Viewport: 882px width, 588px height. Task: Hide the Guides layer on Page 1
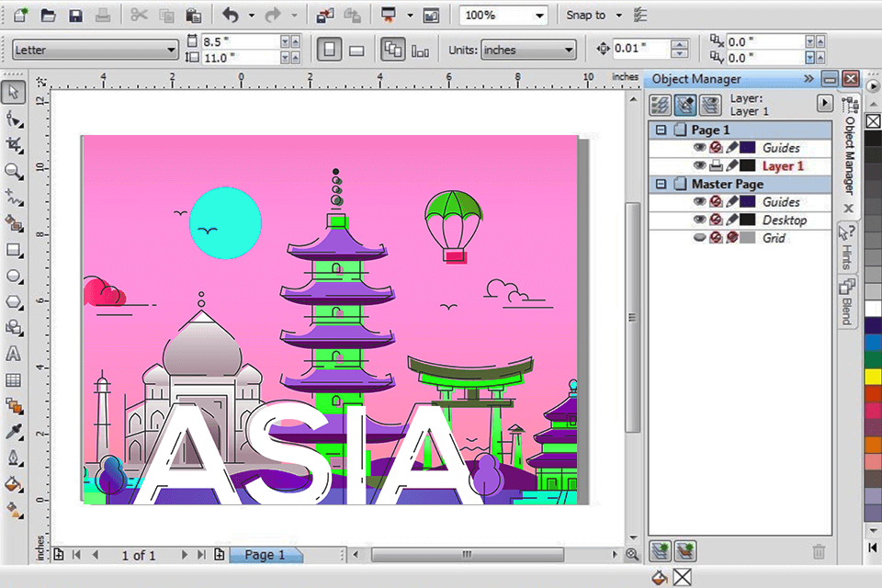pos(701,148)
